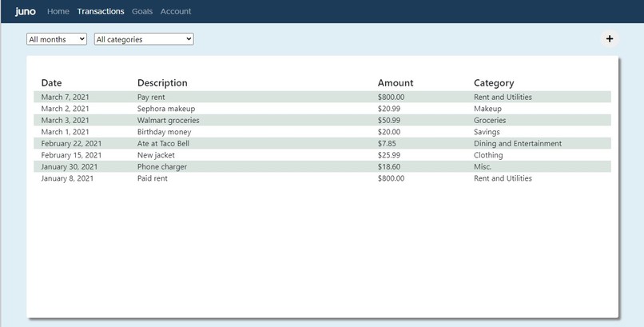
Task: Select the March 7, 2021 date cell
Action: [x=65, y=97]
